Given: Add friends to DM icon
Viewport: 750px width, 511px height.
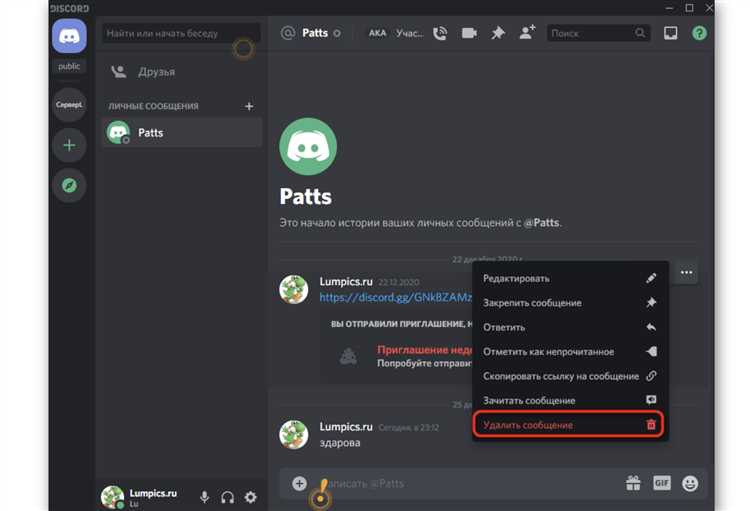Looking at the screenshot, I should pyautogui.click(x=527, y=33).
